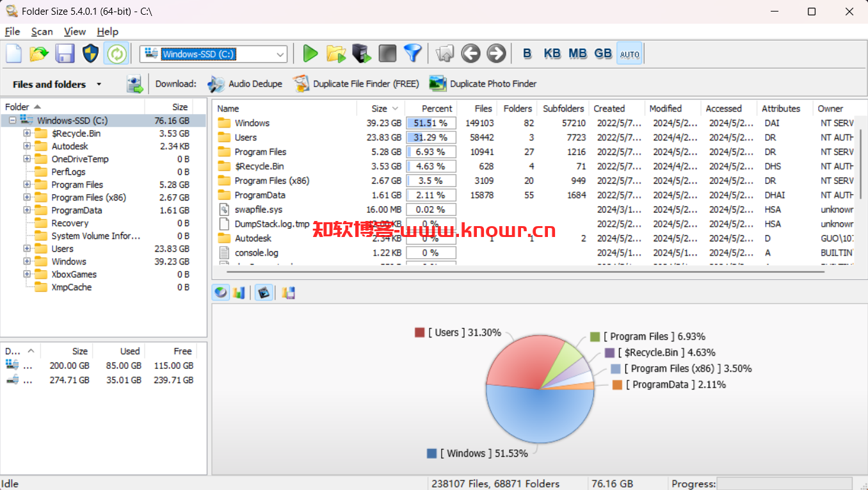The image size is (868, 490).
Task: Select the Windows folder row in file list
Action: [533, 123]
